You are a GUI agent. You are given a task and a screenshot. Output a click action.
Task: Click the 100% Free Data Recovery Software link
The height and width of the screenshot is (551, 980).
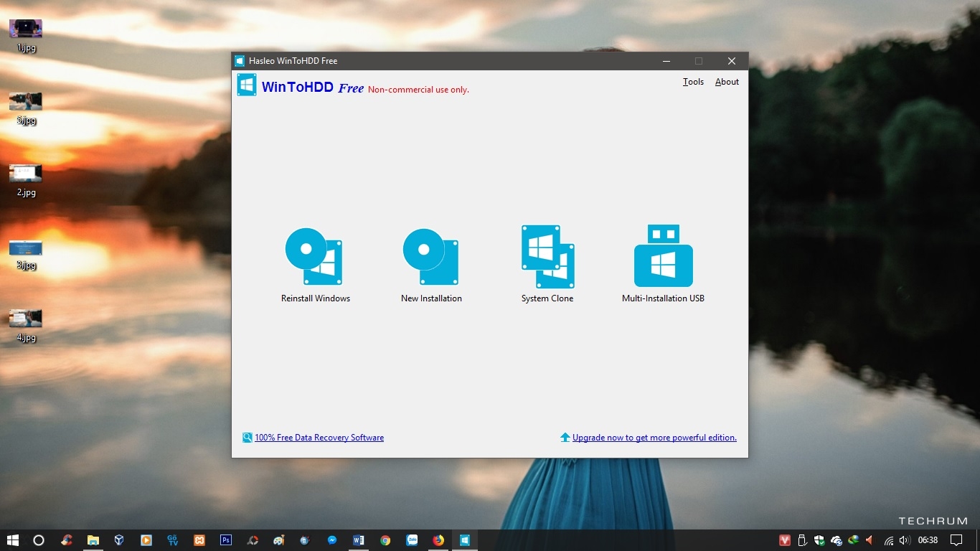(x=319, y=438)
